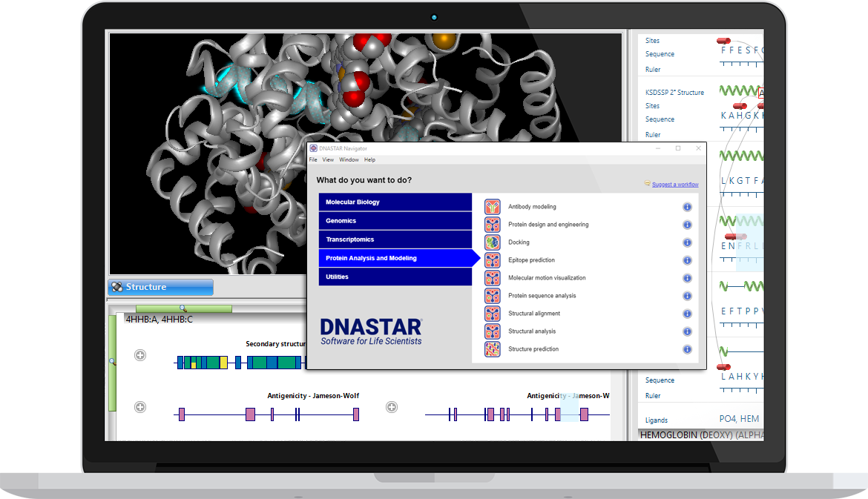The height and width of the screenshot is (499, 868).
Task: Click the Epitope prediction icon
Action: [492, 260]
